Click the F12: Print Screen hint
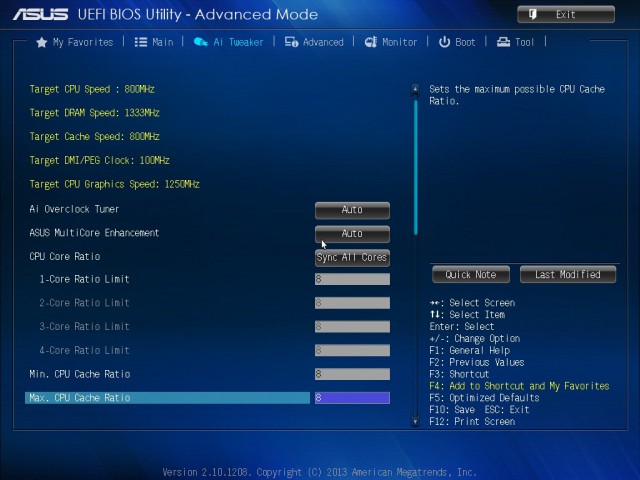The image size is (640, 480). click(472, 421)
